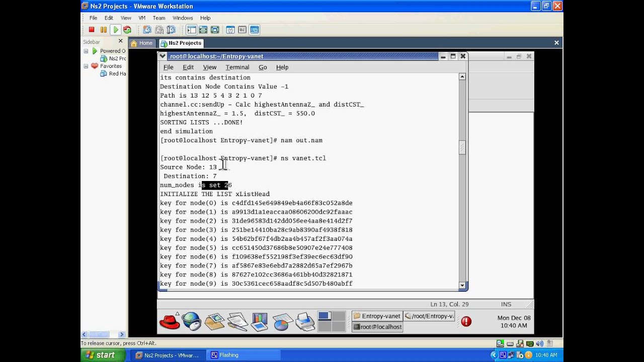
Task: Open the terminal View menu
Action: (210, 67)
